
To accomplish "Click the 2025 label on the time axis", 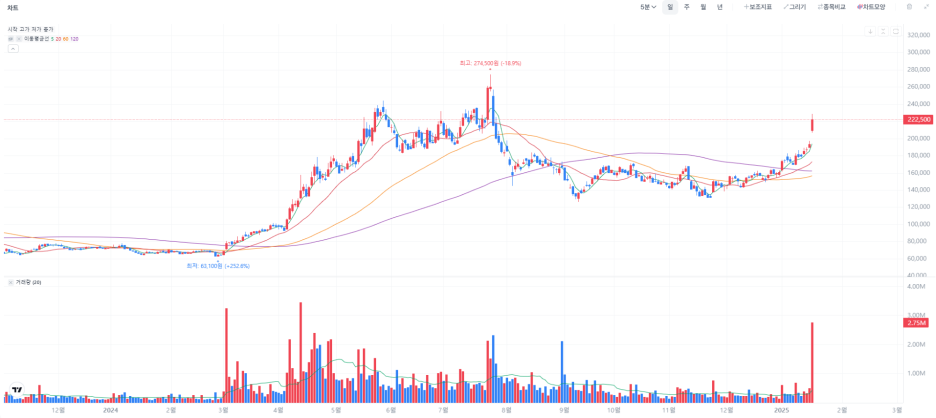I will [781, 410].
